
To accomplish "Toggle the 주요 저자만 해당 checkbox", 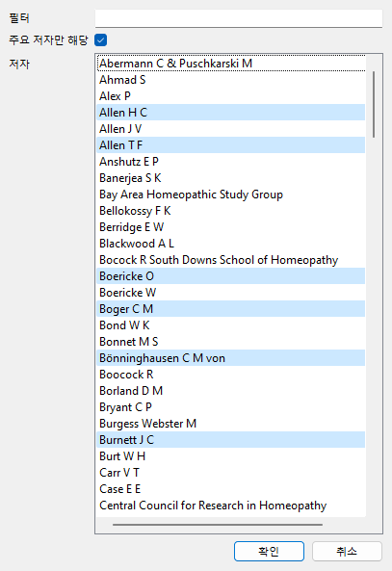I will coord(100,40).
